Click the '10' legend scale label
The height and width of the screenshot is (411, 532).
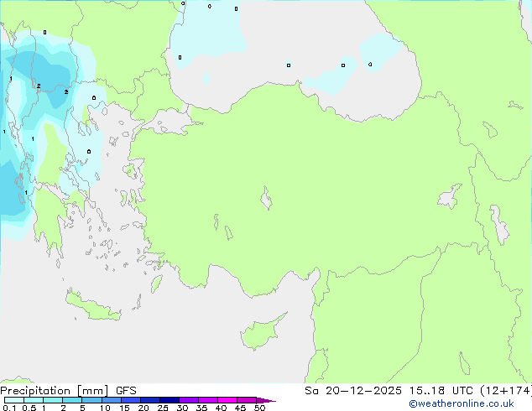click(105, 408)
